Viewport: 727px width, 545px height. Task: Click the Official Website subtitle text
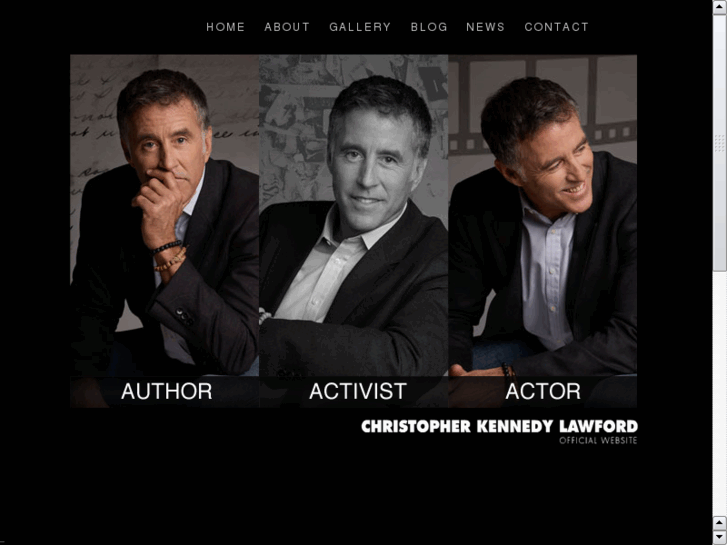coord(598,440)
